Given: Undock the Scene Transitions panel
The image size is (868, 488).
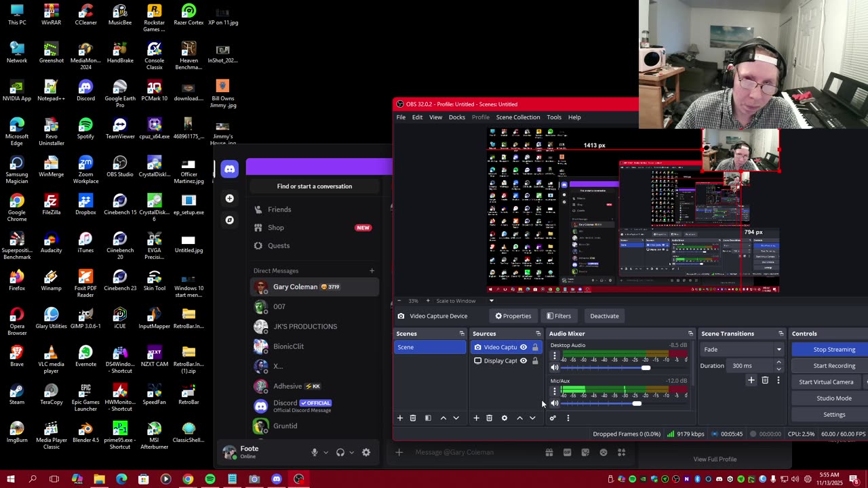Looking at the screenshot, I should pos(781,333).
